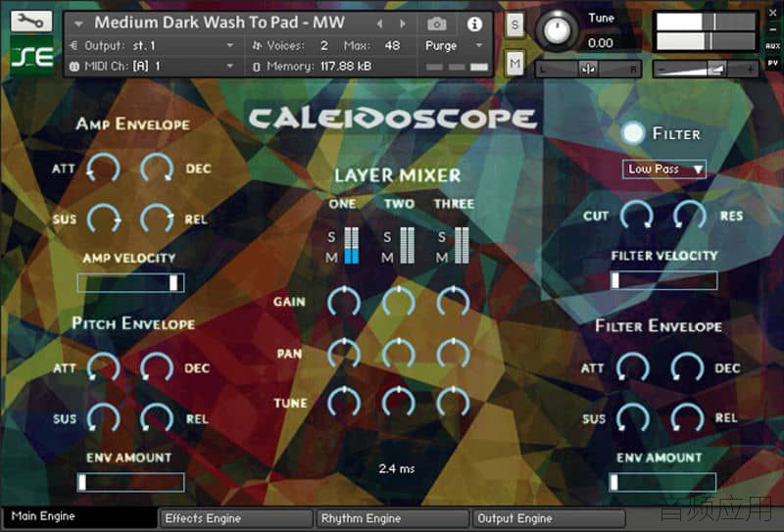Go to previous preset arrow

click(x=380, y=24)
